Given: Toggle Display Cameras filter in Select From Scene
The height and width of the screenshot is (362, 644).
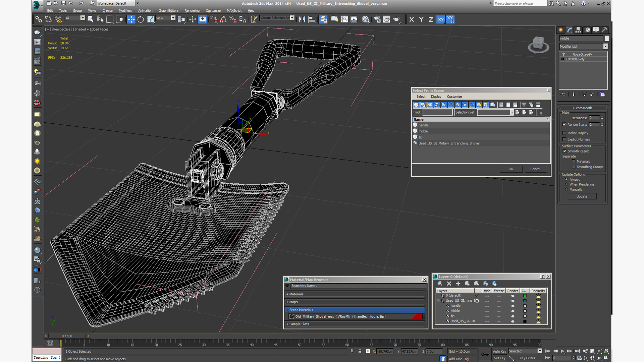Looking at the screenshot, I should point(437,105).
